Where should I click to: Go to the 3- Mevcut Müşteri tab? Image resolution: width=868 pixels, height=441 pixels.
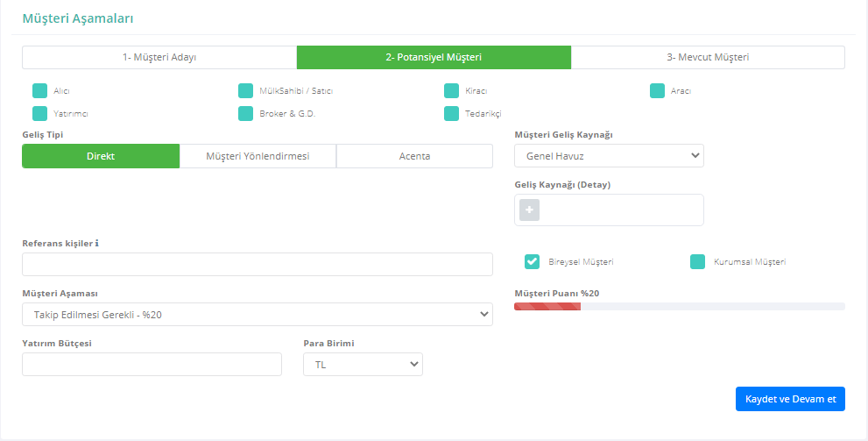[708, 57]
